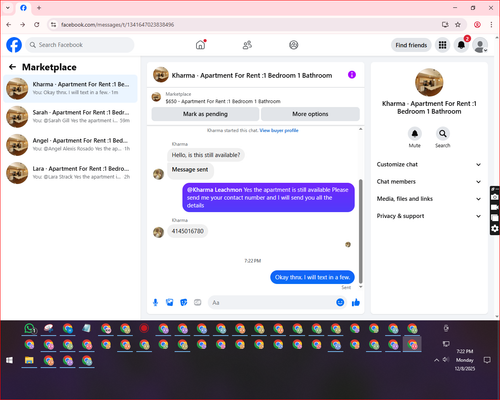The height and width of the screenshot is (400, 500).
Task: Open the Groups icon in top navigation
Action: pyautogui.click(x=294, y=45)
